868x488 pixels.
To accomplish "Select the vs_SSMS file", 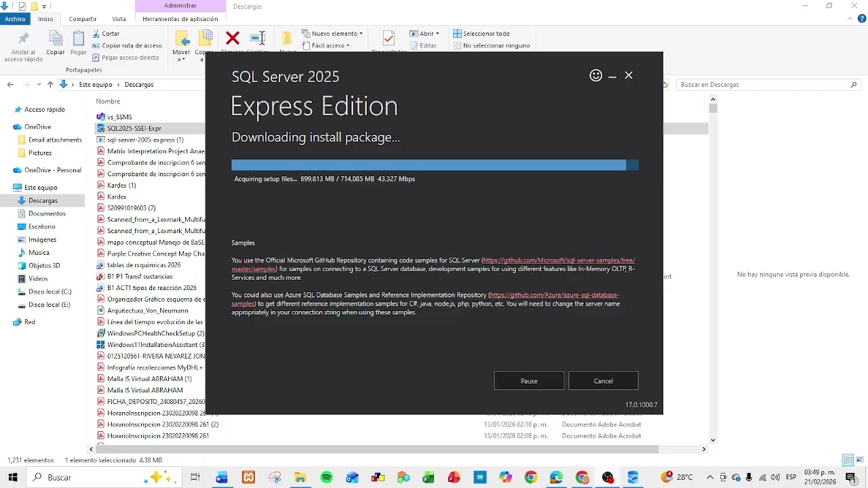I will click(119, 117).
